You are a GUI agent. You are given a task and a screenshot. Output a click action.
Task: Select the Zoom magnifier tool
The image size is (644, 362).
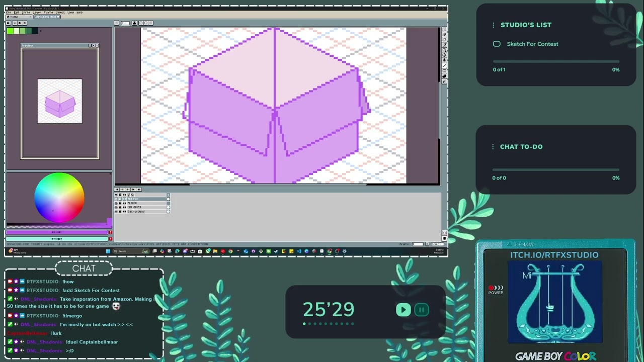point(444,50)
